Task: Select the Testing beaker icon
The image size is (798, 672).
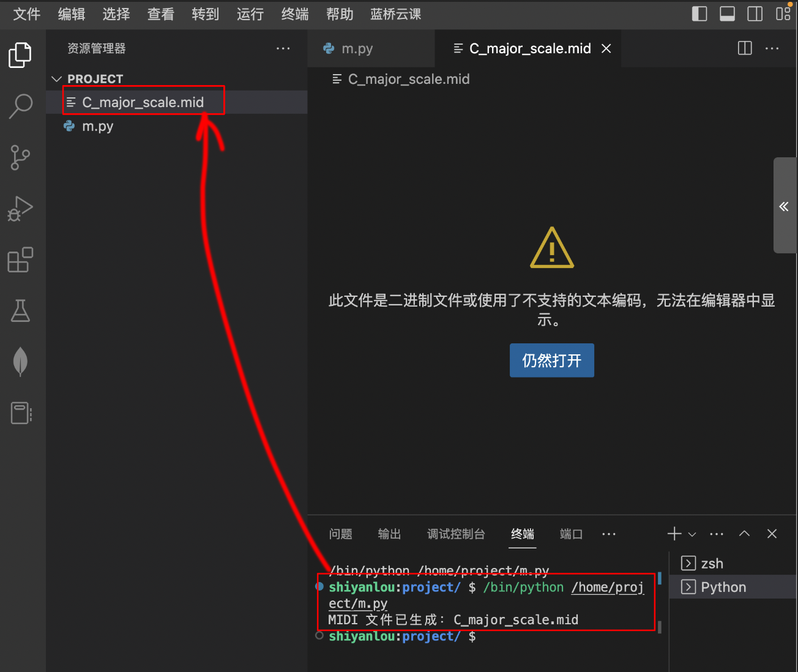Action: coord(20,311)
